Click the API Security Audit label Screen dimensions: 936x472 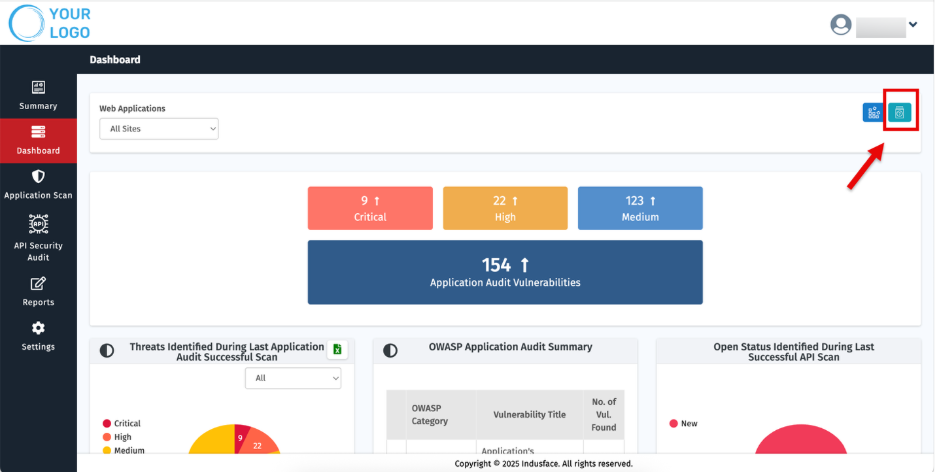[x=38, y=251]
